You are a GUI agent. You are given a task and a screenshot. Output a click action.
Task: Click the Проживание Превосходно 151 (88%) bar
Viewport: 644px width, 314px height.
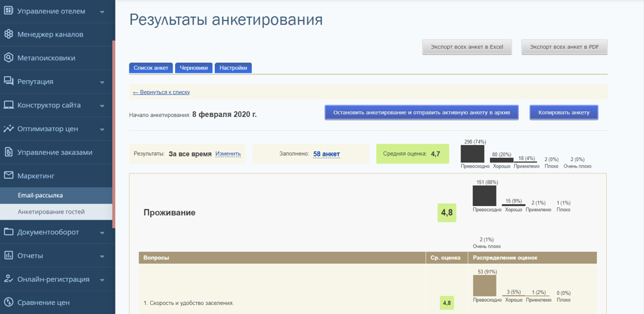pyautogui.click(x=485, y=196)
